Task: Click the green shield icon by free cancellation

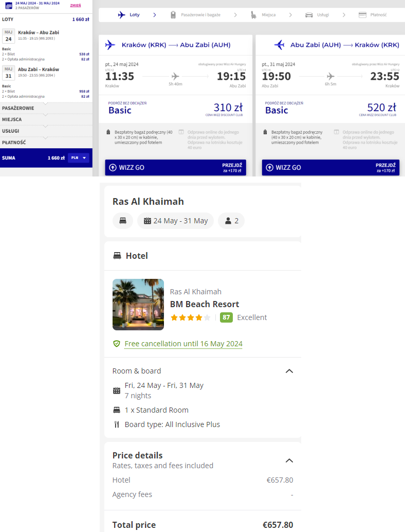Action: 117,344
